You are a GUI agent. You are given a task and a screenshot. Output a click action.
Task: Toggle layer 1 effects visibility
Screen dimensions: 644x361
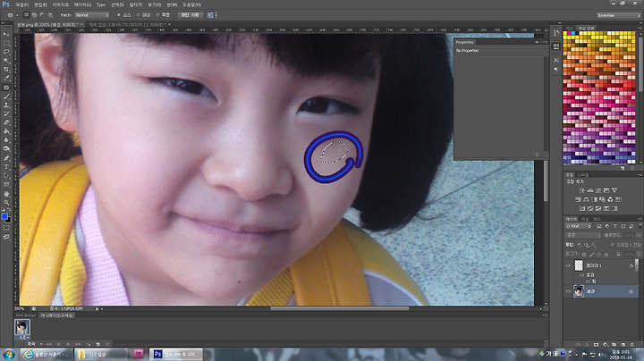coord(582,275)
